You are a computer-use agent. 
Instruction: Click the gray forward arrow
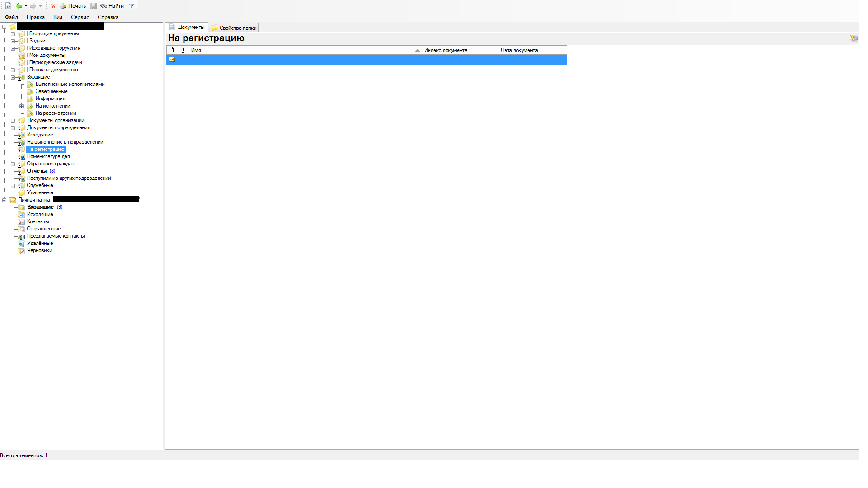tap(33, 6)
